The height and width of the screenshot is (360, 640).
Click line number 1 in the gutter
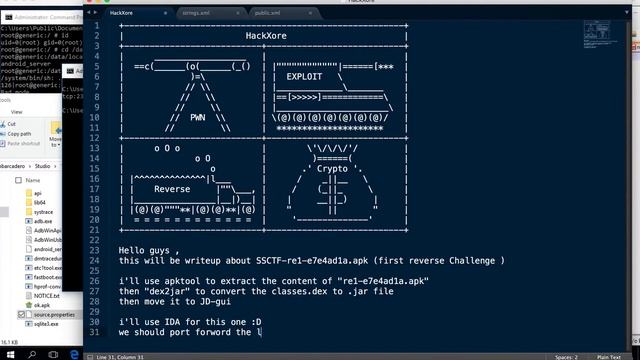click(97, 26)
